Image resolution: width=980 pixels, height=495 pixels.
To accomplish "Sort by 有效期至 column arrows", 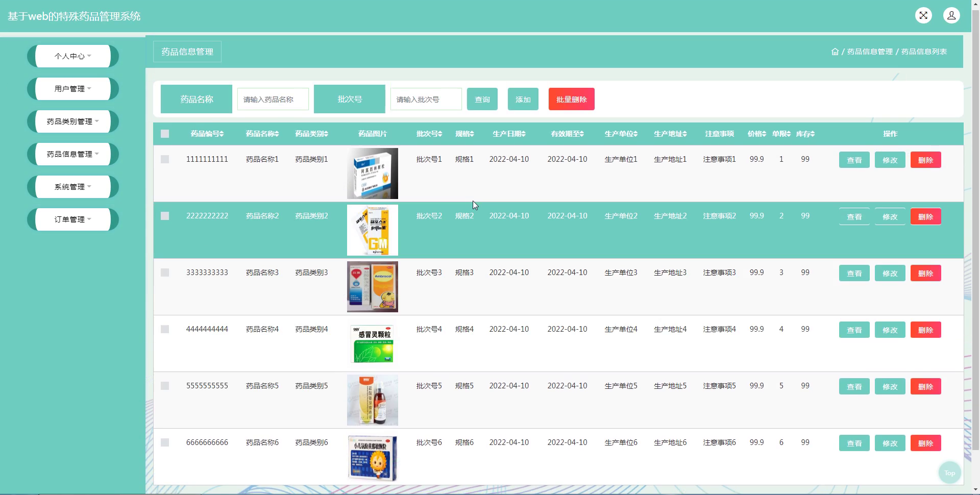I will pos(581,134).
